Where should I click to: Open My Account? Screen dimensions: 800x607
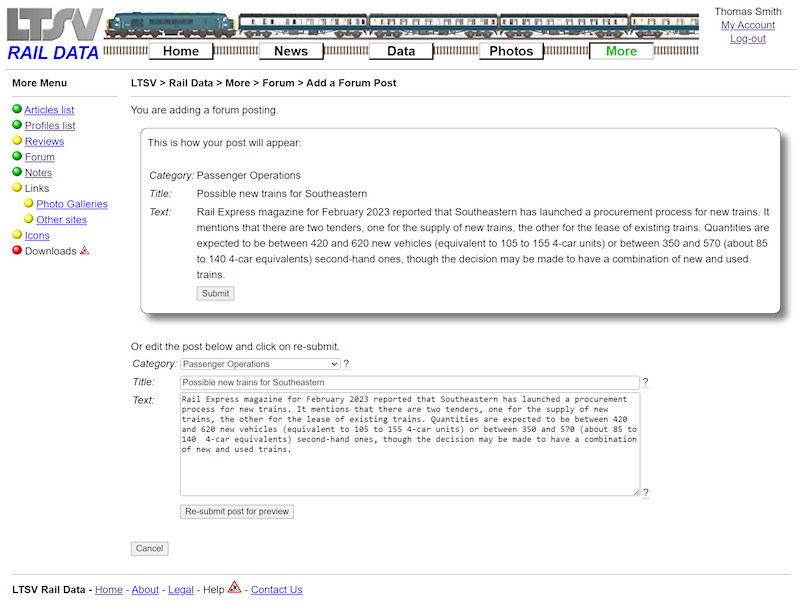pos(746,24)
